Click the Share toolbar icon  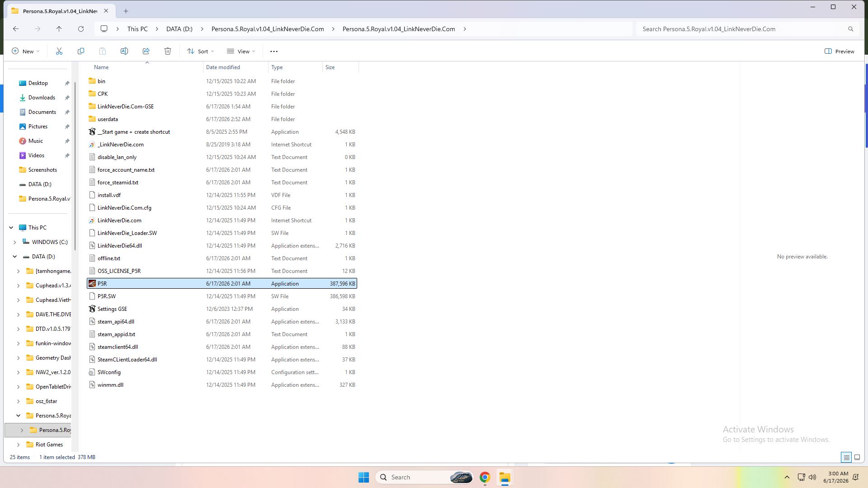[146, 52]
